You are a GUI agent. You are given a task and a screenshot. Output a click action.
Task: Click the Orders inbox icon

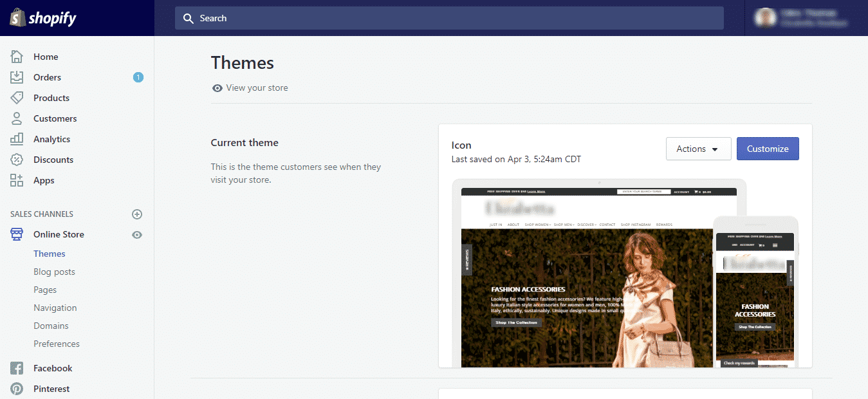pyautogui.click(x=17, y=77)
